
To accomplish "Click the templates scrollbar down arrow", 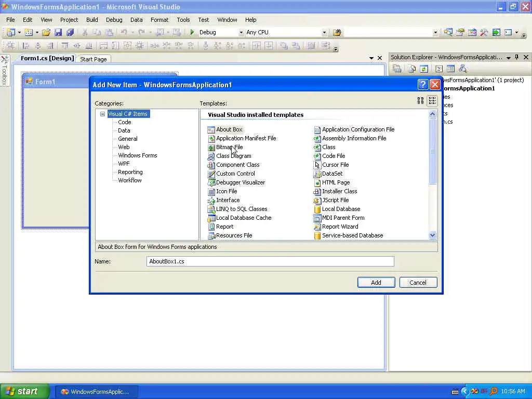I will tap(432, 235).
